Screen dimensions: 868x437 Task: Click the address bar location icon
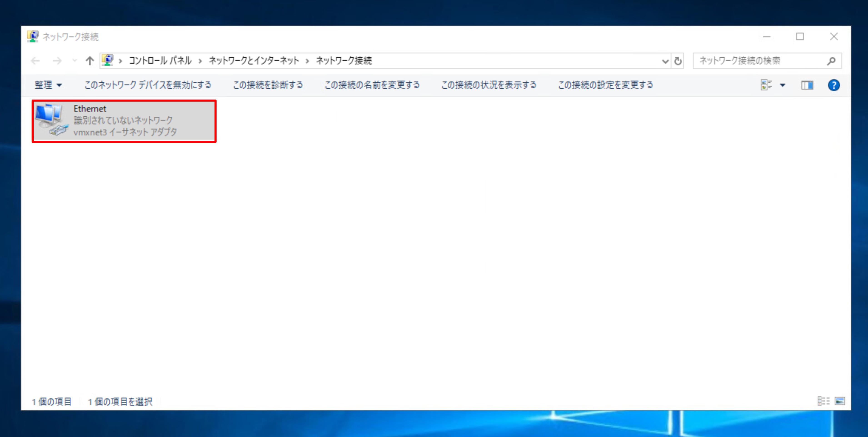[107, 60]
